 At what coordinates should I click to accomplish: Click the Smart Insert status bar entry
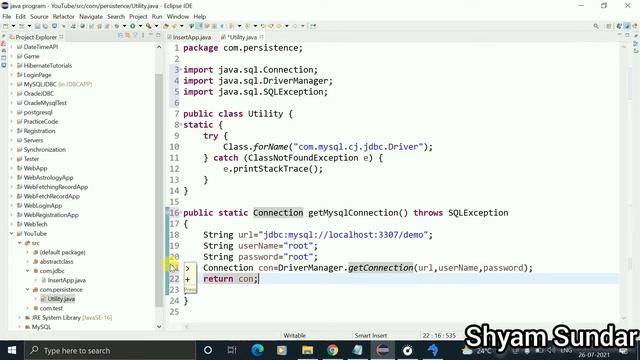[x=370, y=336]
